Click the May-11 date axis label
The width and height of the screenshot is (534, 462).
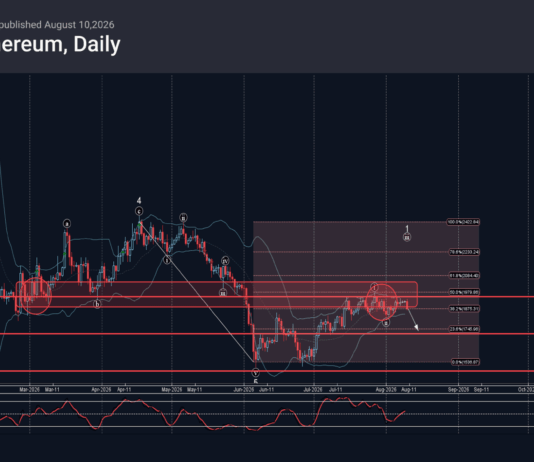(195, 389)
